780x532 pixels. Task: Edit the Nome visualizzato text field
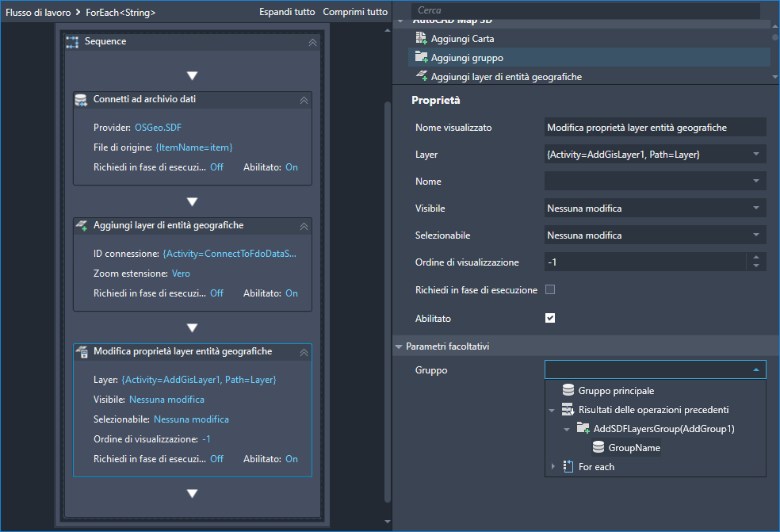655,128
